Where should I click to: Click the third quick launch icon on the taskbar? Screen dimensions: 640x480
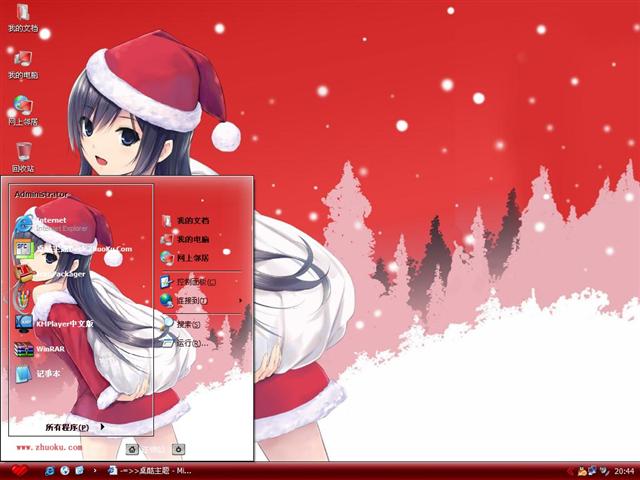point(80,471)
